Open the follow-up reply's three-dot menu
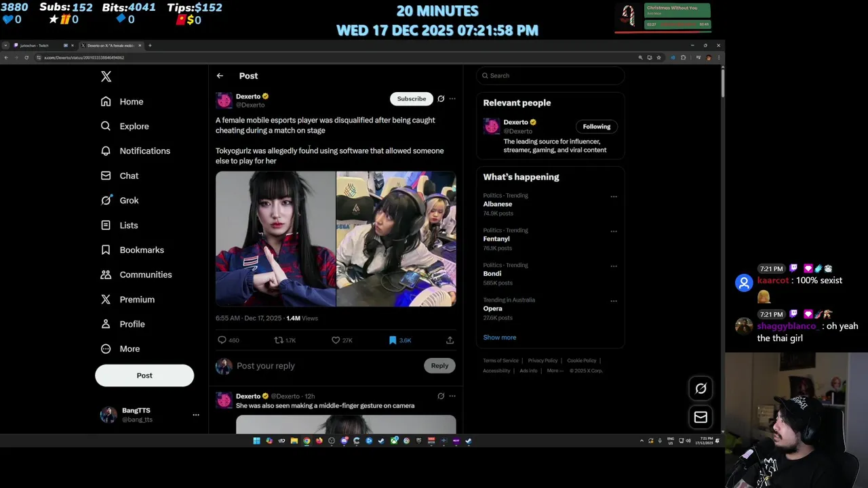Screen dimensions: 868x488 coord(452,396)
